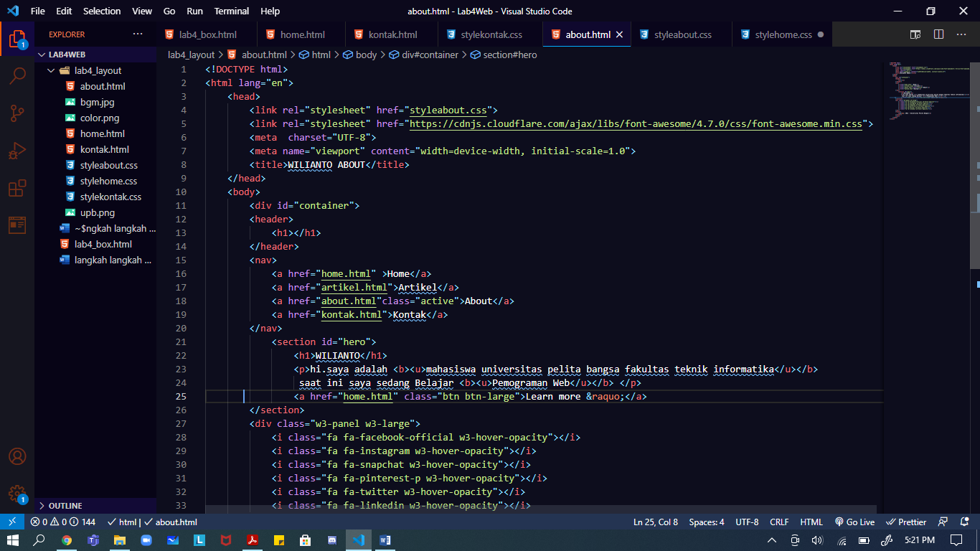Open the Search view in the Activity Bar
980x551 pixels.
coord(17,74)
